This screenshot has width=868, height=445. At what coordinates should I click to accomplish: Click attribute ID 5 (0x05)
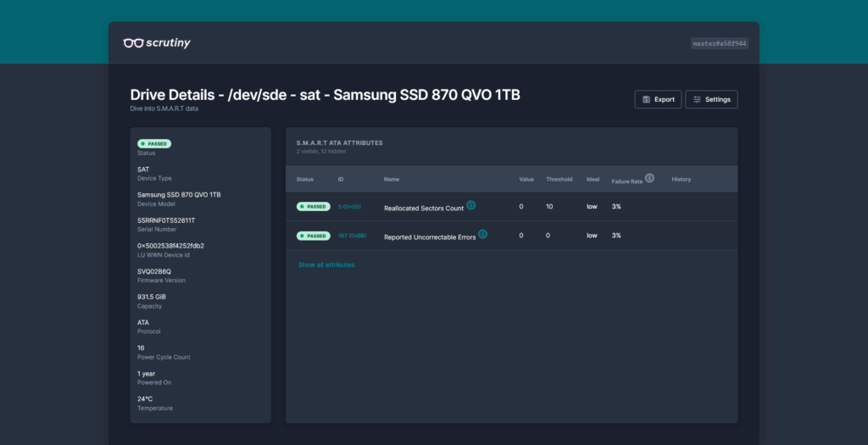(349, 207)
